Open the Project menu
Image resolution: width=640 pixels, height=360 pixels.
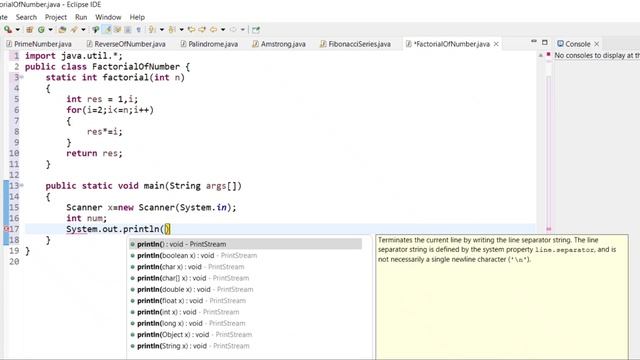56,17
